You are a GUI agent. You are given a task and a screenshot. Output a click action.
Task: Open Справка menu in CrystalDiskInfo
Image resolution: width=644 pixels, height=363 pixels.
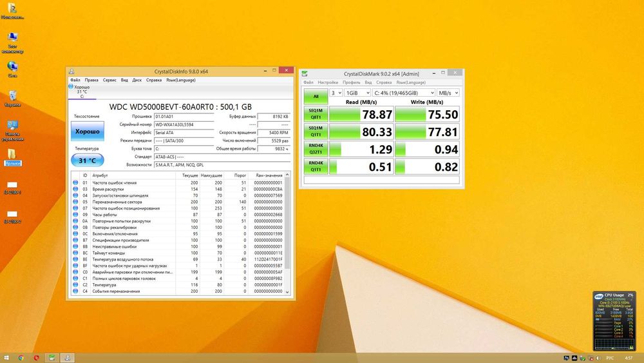pos(154,80)
